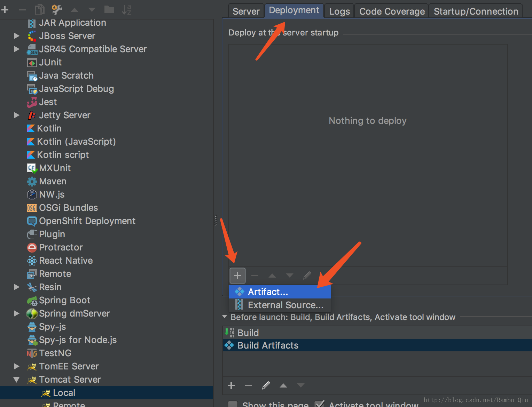Move configuration down arrow in top toolbar
Screen dimensions: 532x407
tap(92, 10)
